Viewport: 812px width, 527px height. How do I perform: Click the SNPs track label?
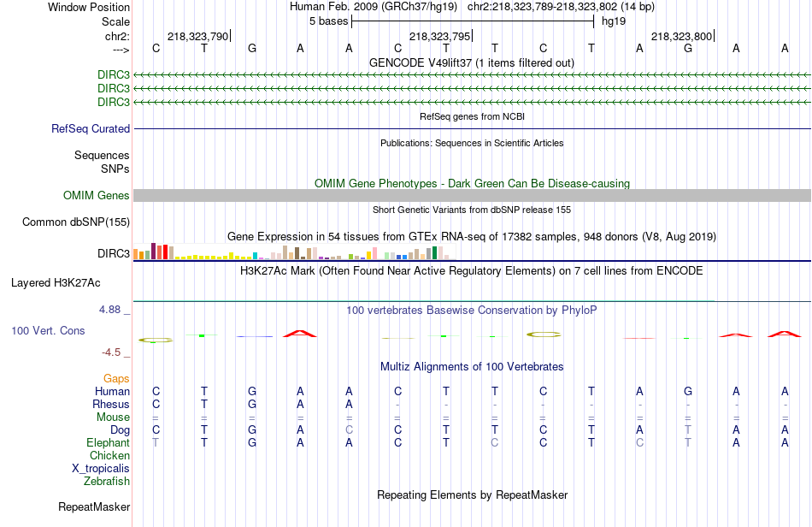115,169
